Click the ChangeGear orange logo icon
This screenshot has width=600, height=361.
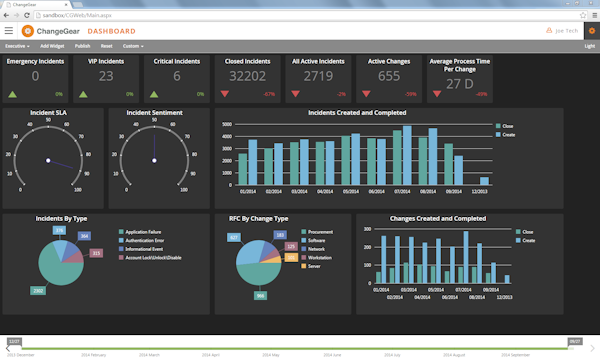click(28, 31)
